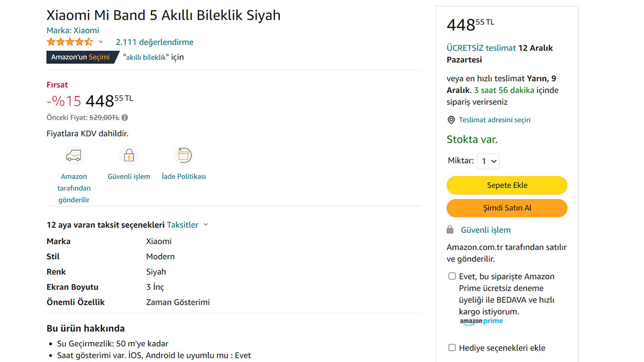Enable the Amazon Prime free trial checkbox

pos(452,276)
